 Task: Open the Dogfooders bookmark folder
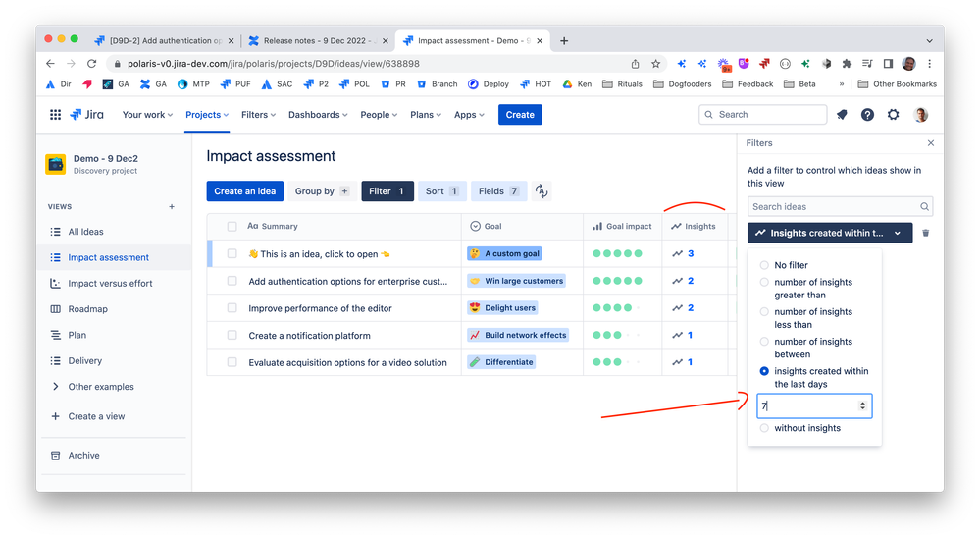pyautogui.click(x=682, y=83)
